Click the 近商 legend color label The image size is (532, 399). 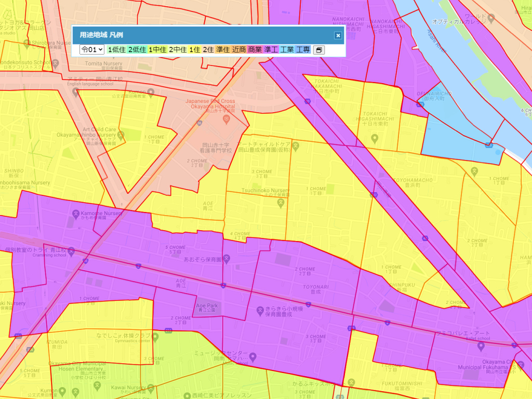tap(238, 50)
